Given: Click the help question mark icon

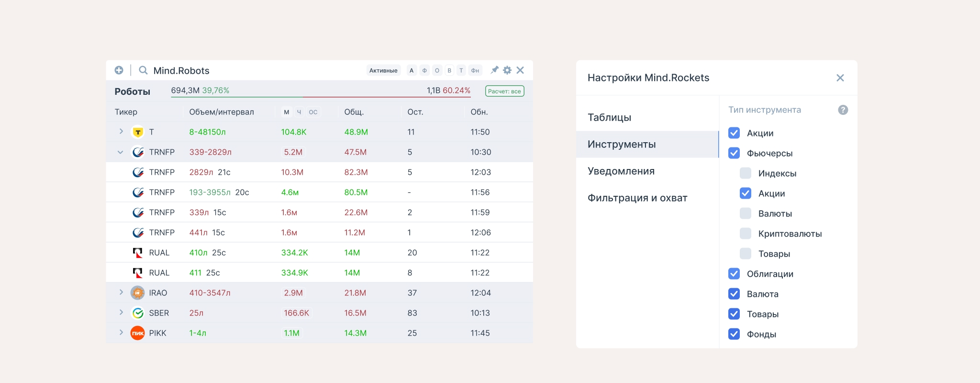Looking at the screenshot, I should click(x=843, y=110).
